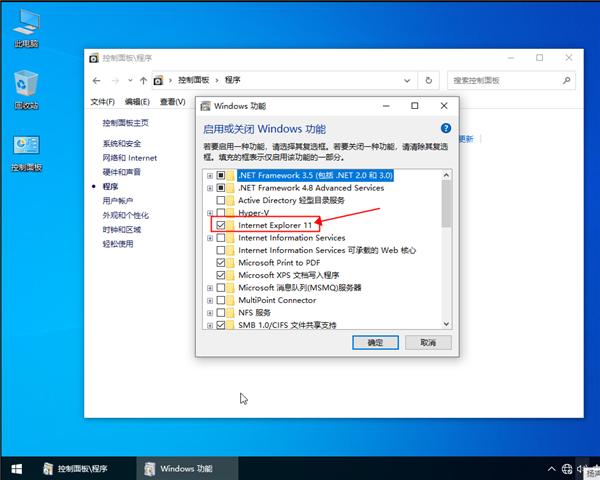
Task: Click the features list scroll down arrow
Action: [x=446, y=324]
